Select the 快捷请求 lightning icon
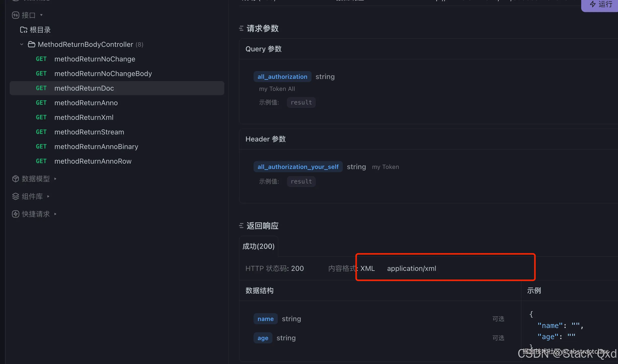Screen dimensions: 618x364 coord(15,214)
